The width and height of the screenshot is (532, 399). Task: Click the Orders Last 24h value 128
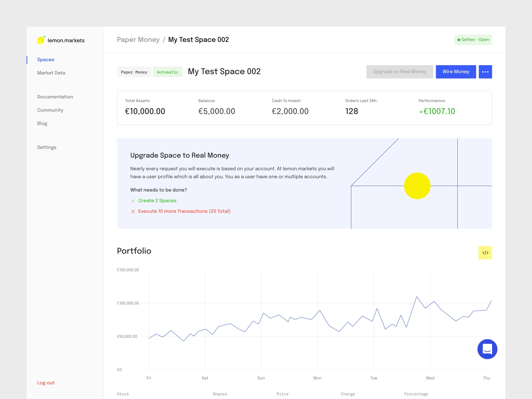coord(352,111)
